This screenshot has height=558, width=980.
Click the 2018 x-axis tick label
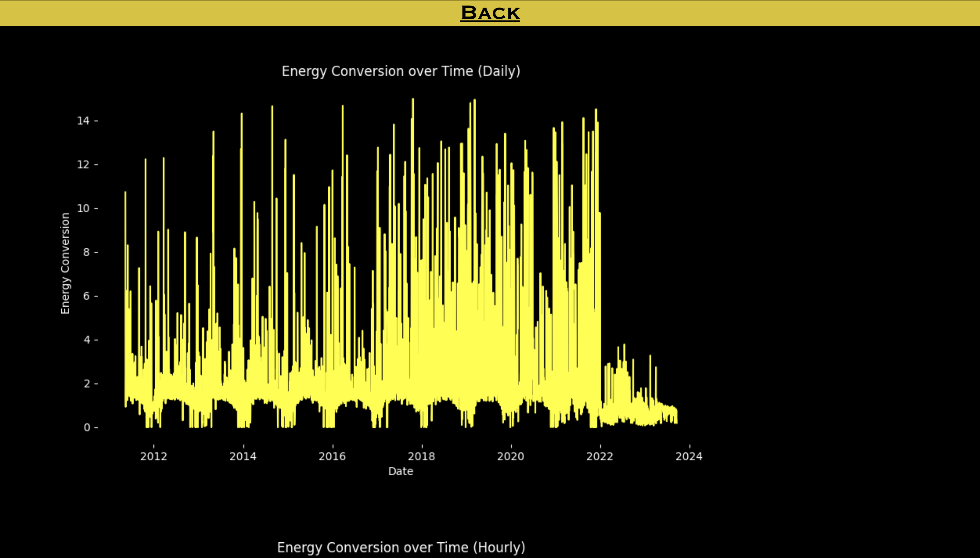[x=422, y=457]
